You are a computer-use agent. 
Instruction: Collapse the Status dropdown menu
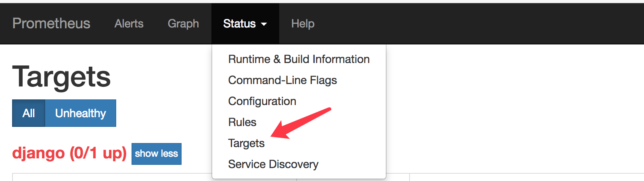(x=245, y=23)
